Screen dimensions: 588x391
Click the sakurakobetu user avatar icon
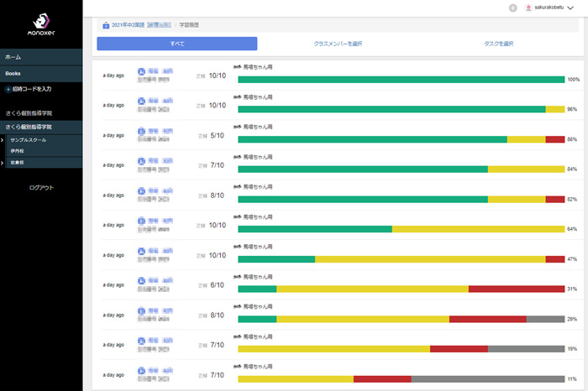[528, 7]
